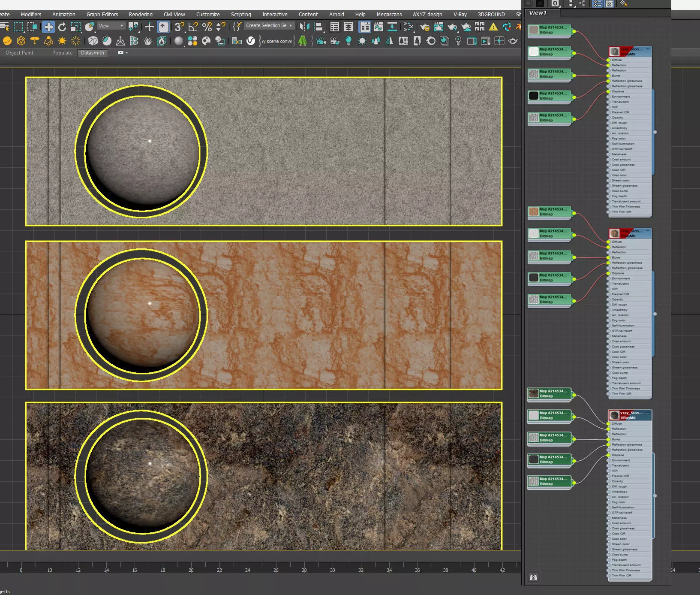Open the scene converter dropdown
This screenshot has height=595, width=700.
coord(277,41)
